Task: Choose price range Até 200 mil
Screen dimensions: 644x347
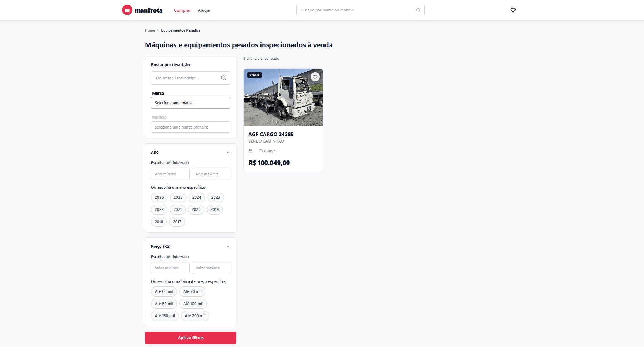Action: click(x=195, y=316)
